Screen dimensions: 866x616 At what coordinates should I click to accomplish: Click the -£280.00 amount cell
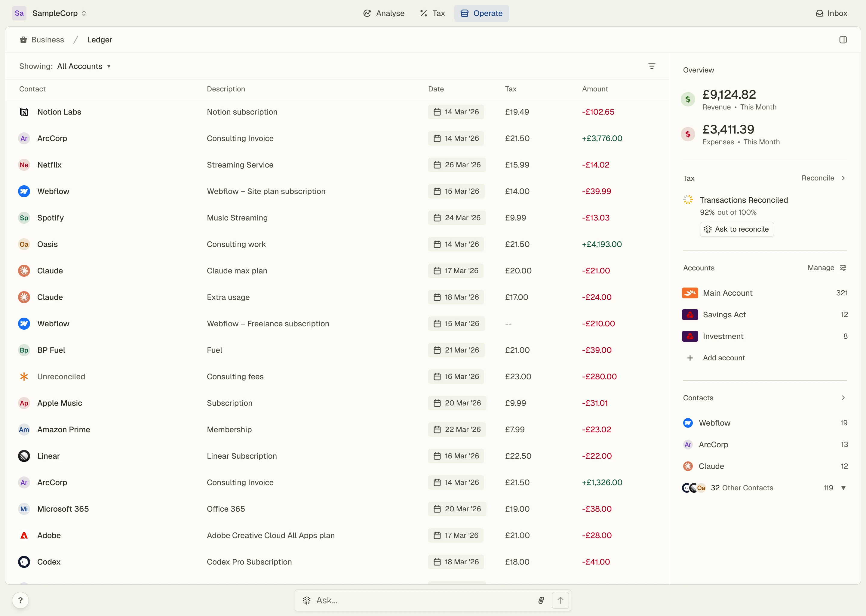[599, 377]
